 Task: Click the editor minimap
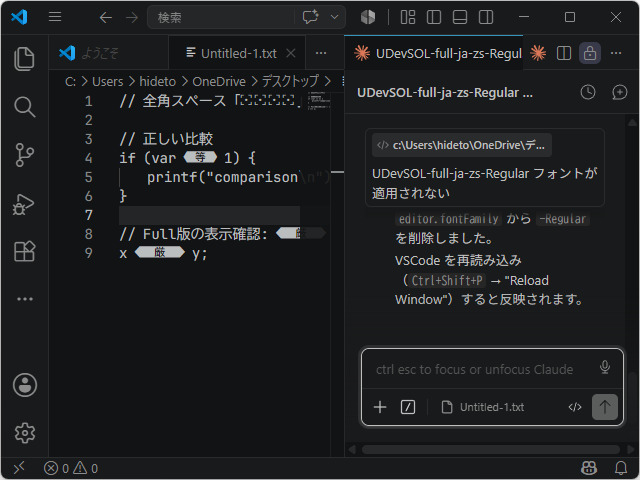tap(319, 101)
